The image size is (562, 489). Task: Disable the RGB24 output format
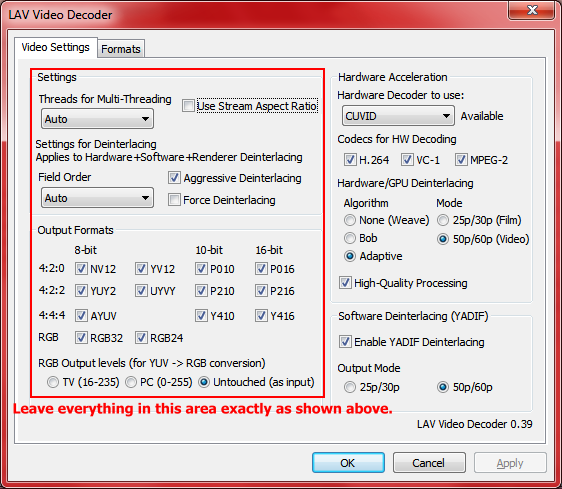point(141,337)
